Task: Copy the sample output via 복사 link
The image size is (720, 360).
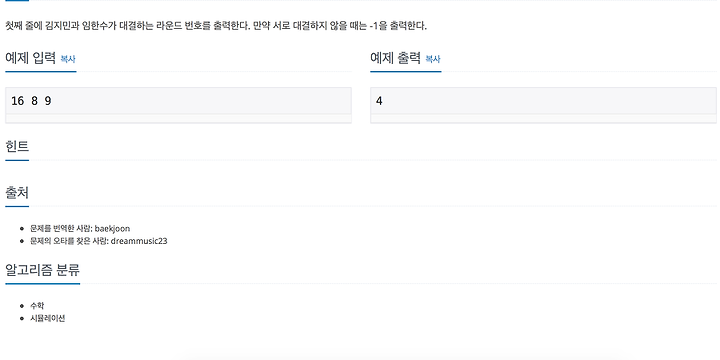Action: click(x=433, y=59)
